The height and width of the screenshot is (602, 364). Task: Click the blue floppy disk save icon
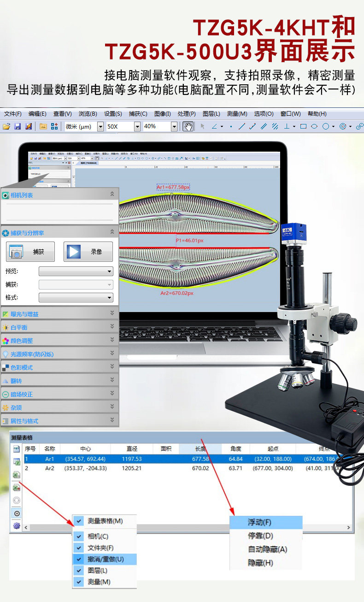click(18, 126)
